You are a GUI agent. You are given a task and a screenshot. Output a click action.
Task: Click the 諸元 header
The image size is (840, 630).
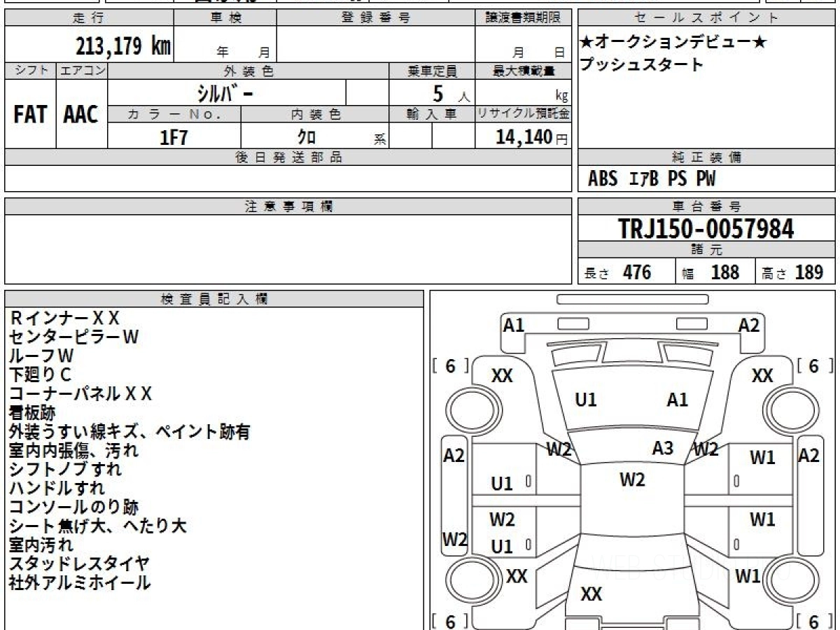pos(707,250)
